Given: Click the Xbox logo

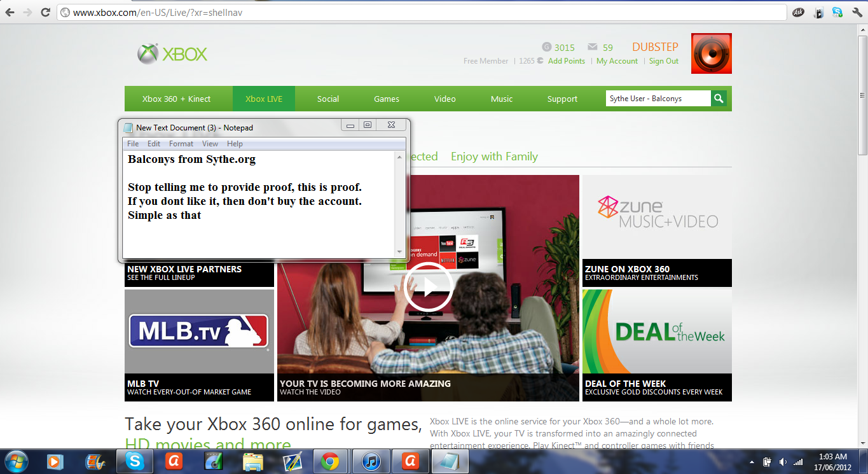Looking at the screenshot, I should click(172, 54).
